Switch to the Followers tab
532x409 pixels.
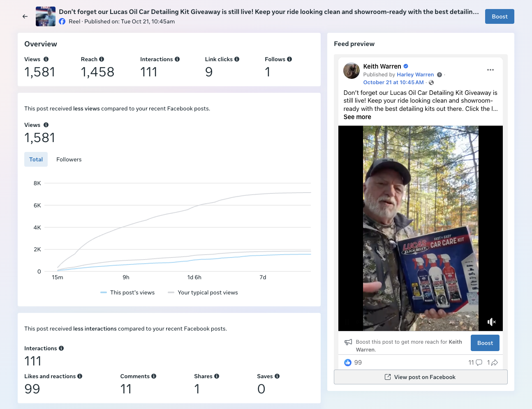[x=69, y=159]
